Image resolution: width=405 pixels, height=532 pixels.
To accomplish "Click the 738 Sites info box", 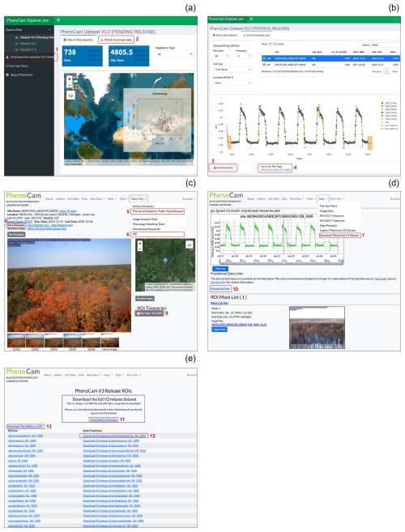I will coord(82,56).
